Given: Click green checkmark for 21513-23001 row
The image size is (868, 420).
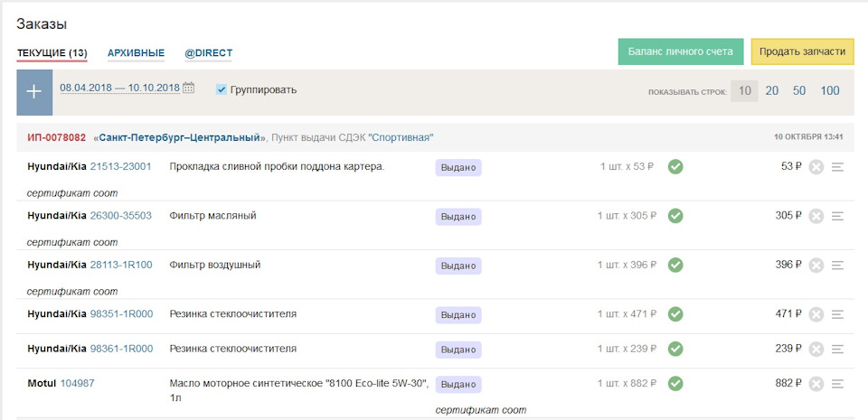Looking at the screenshot, I should point(675,166).
